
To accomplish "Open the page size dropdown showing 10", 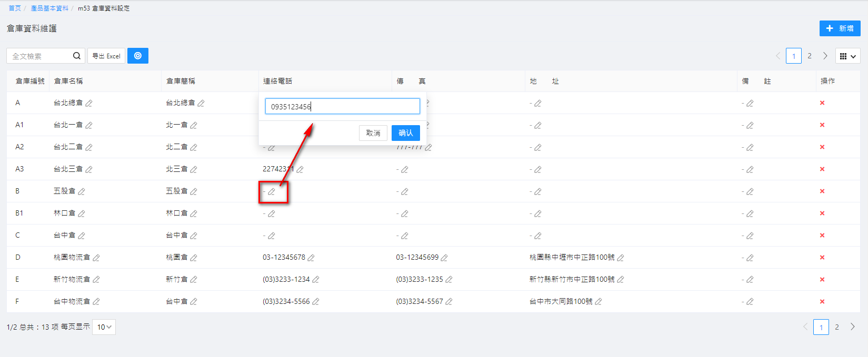I will point(104,327).
